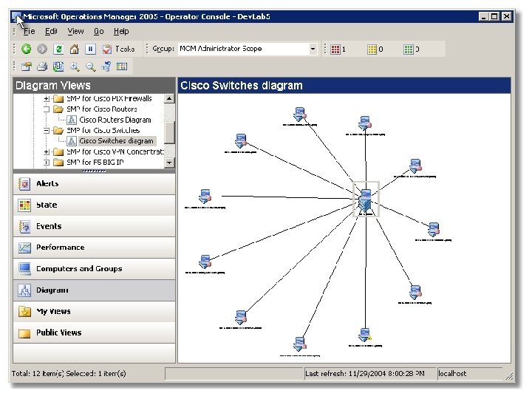Collapse SMP for Cisco Switches node
Viewport: 532px width, 399px height.
pos(47,131)
